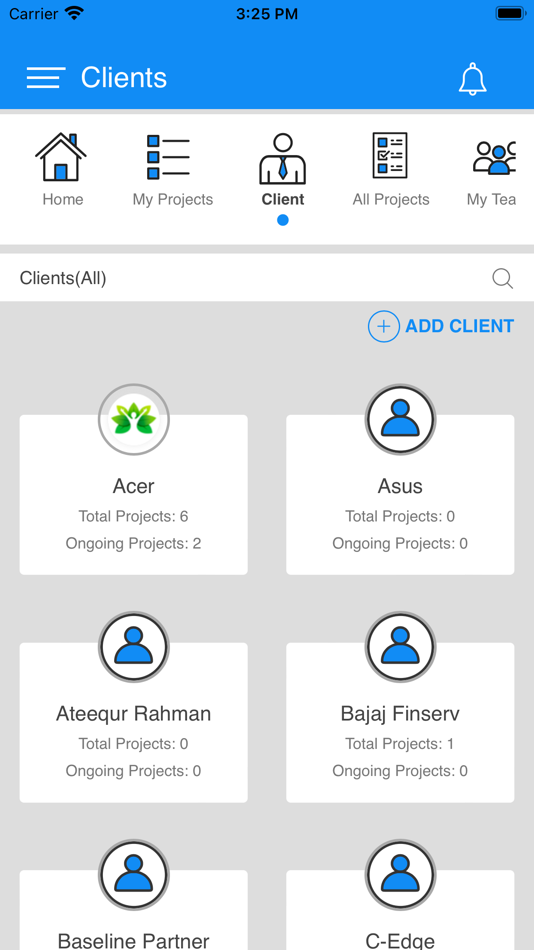Click Acer's Total Projects: 6
The height and width of the screenshot is (950, 534).
click(x=133, y=516)
